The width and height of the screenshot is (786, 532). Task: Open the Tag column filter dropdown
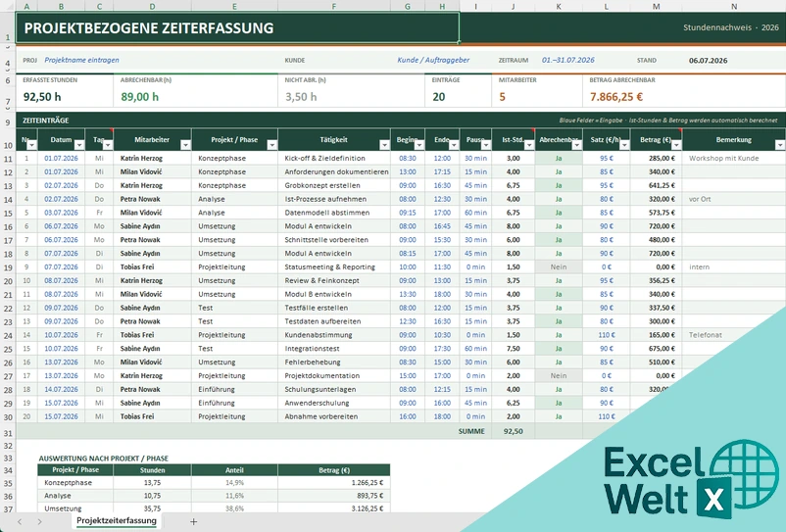tap(107, 145)
